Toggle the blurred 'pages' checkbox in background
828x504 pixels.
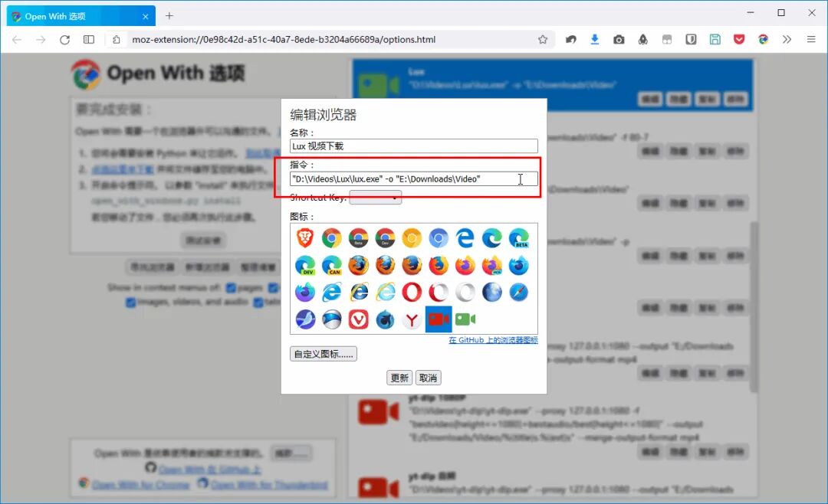tap(231, 288)
